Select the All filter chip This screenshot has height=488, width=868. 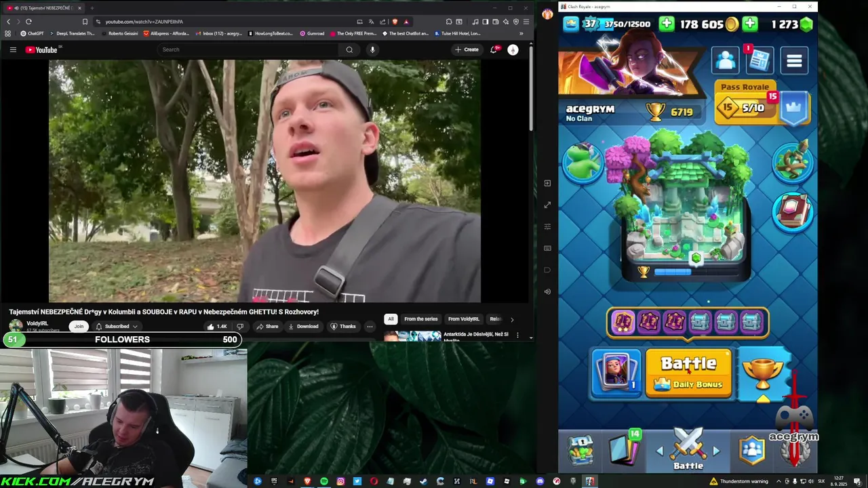pyautogui.click(x=391, y=319)
